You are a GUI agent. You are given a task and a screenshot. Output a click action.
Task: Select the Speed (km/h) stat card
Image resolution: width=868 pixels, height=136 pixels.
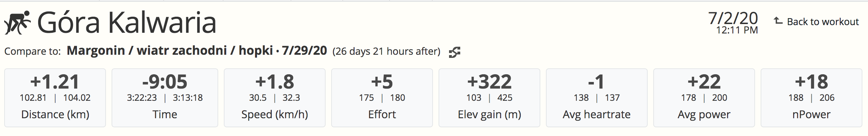click(x=275, y=98)
